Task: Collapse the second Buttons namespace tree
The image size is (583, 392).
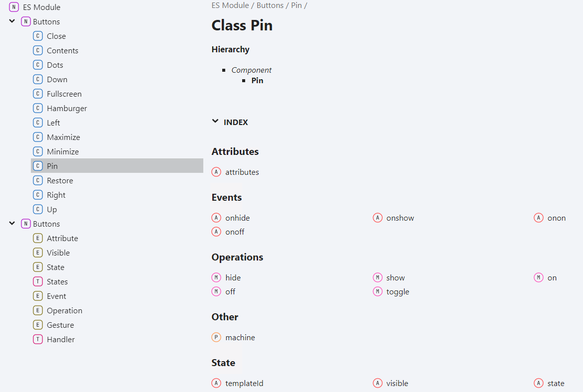Action: [x=12, y=223]
